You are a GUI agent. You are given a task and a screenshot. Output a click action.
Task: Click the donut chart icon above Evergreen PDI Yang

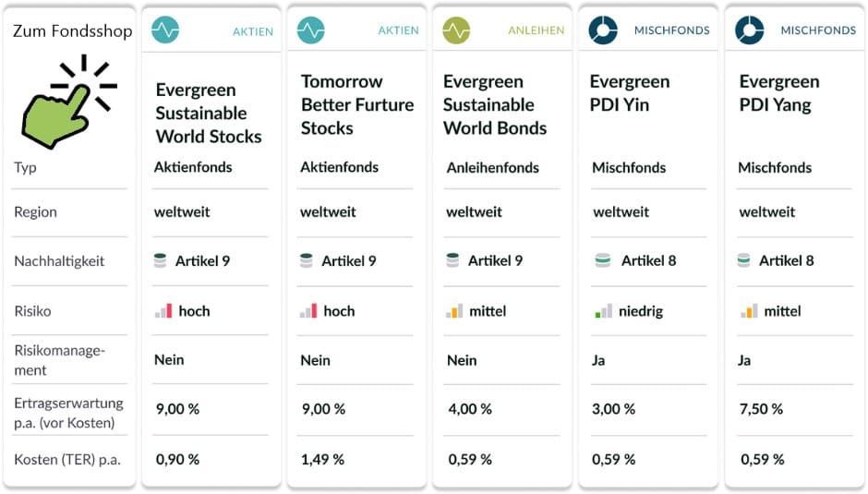click(x=749, y=30)
